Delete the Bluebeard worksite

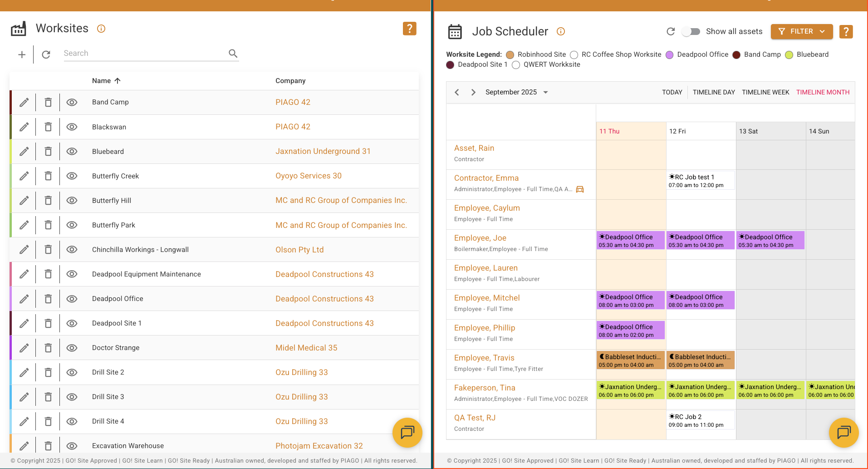point(48,152)
